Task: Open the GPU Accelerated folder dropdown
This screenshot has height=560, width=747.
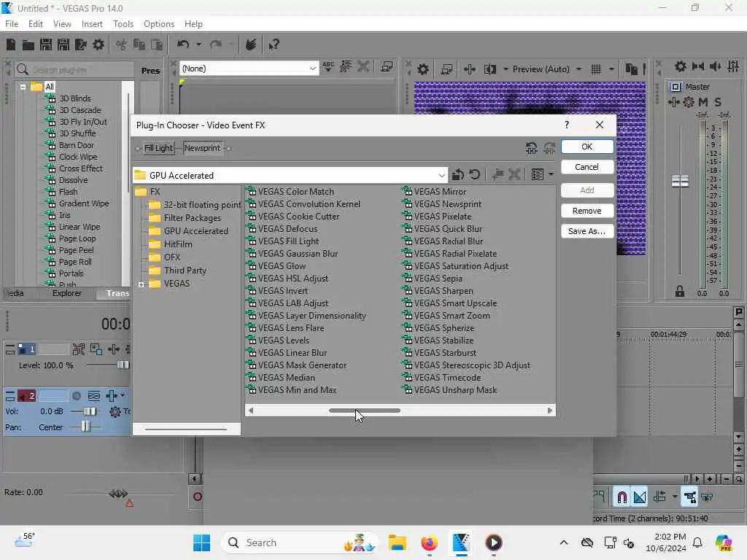Action: point(441,175)
